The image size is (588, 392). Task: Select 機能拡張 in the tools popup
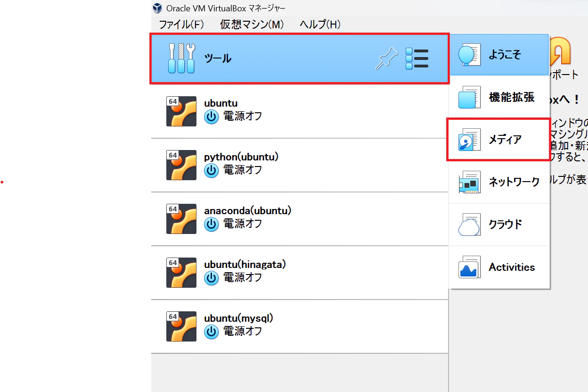click(499, 97)
